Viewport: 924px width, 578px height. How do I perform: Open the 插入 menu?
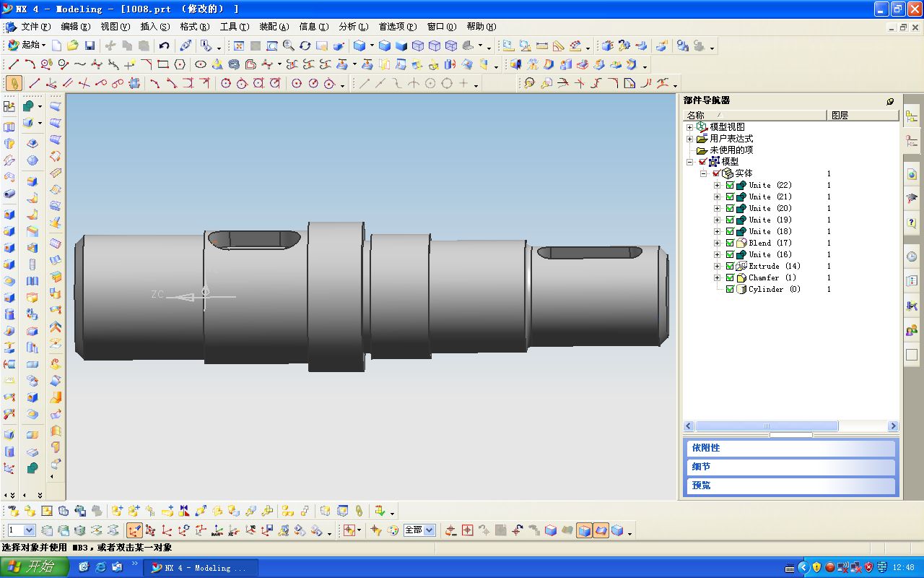154,27
